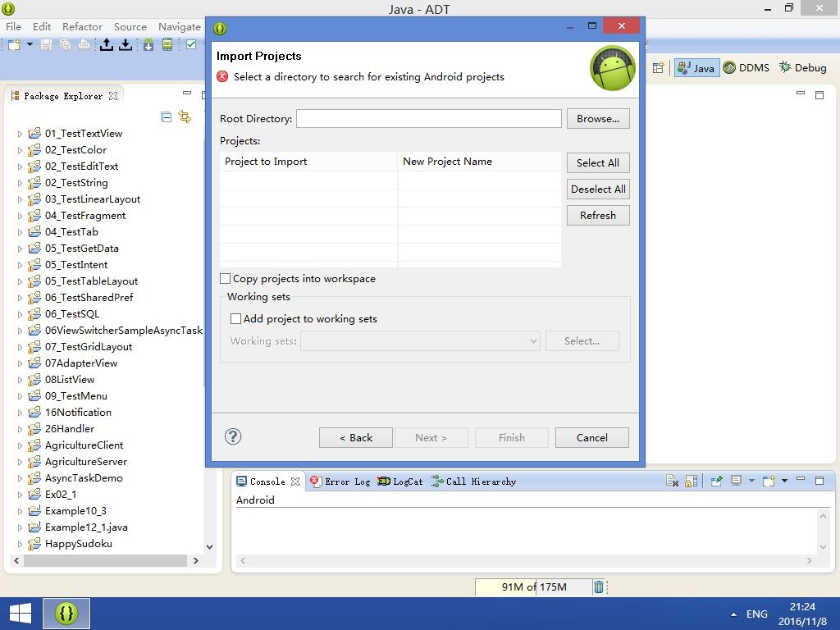840x630 pixels.
Task: Click the Select All button
Action: pyautogui.click(x=598, y=163)
